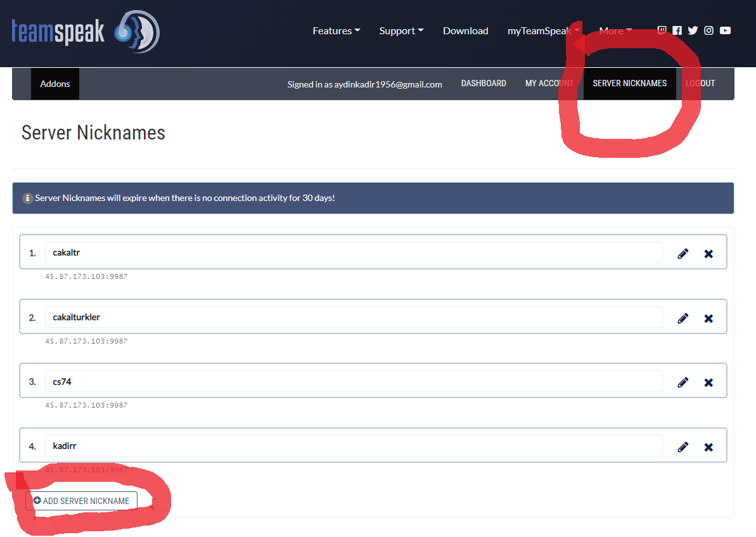Screen dimensions: 756x537
Task: Open the More dropdown menu
Action: click(615, 31)
